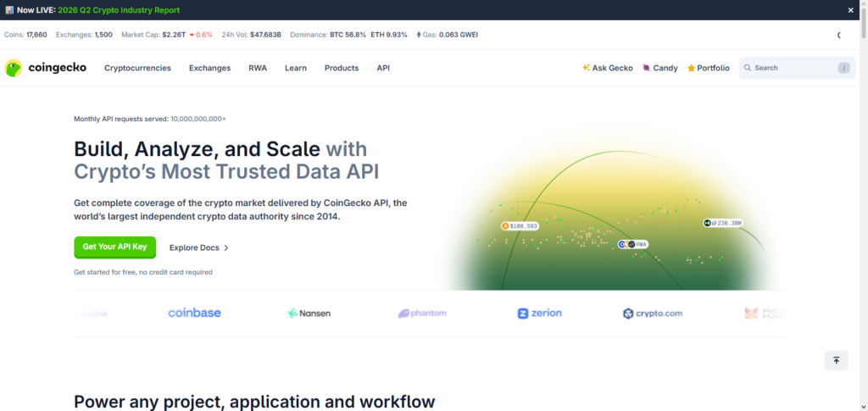Click the Gas 0.063 GWEI indicator
Image resolution: width=868 pixels, height=411 pixels.
pyautogui.click(x=448, y=35)
